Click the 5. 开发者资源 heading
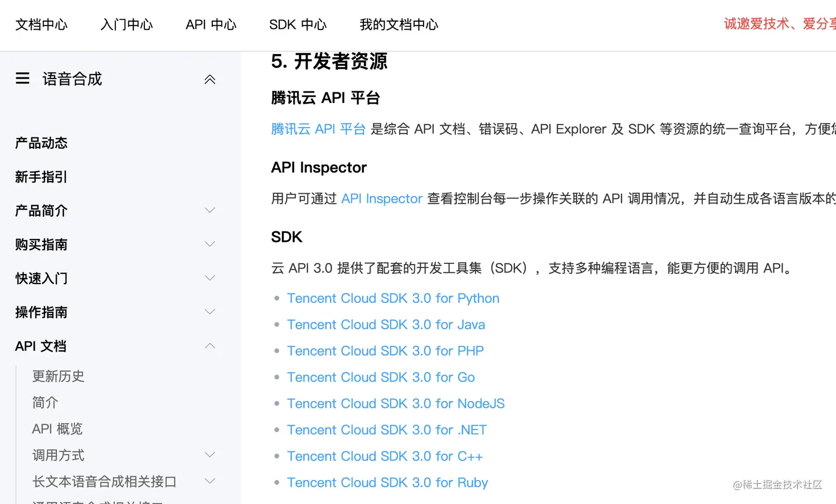The image size is (836, 504). [329, 61]
